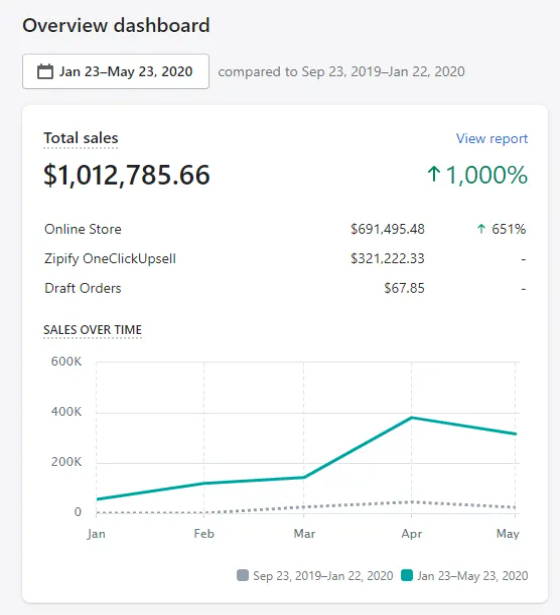Click the compared to Sep 23, 2019 text
Screen dimensions: 560x615
(341, 72)
